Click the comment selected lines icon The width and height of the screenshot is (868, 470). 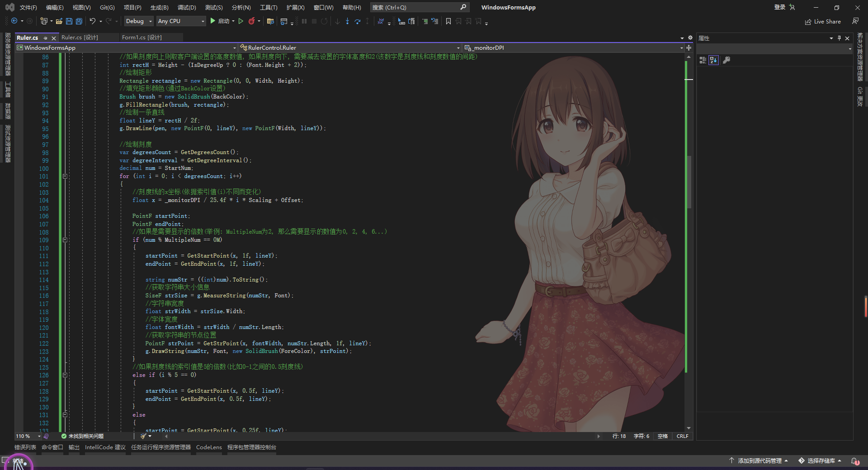[x=425, y=21]
